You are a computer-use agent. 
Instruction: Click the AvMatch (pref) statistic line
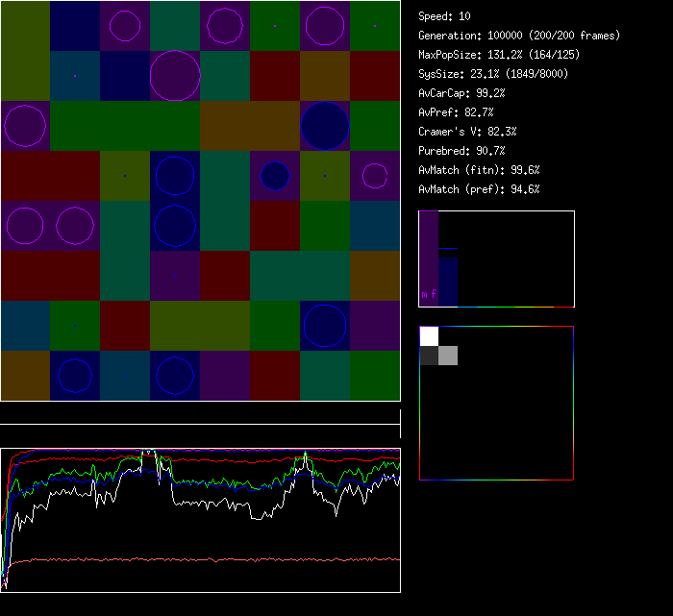[x=479, y=189]
